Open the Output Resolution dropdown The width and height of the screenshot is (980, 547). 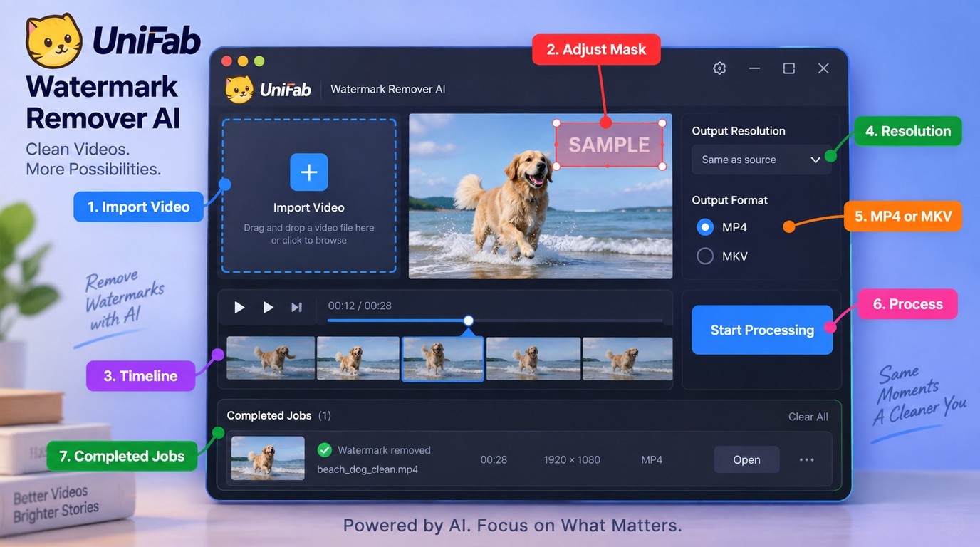(x=761, y=160)
